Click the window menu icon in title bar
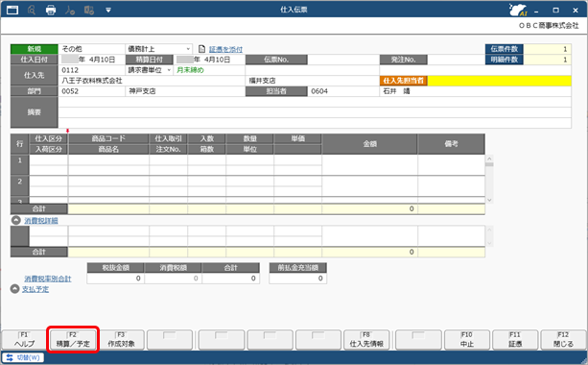The height and width of the screenshot is (365, 588). click(12, 10)
